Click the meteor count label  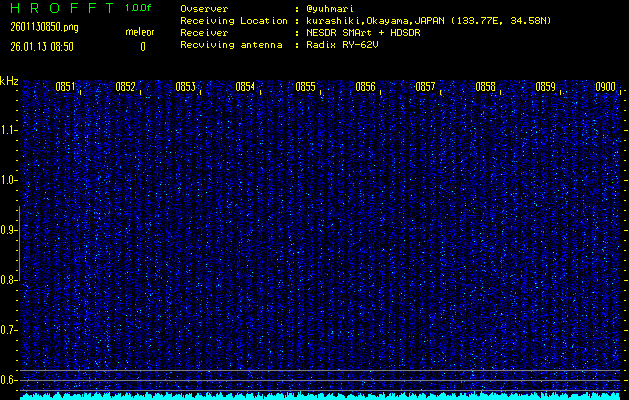(x=140, y=33)
